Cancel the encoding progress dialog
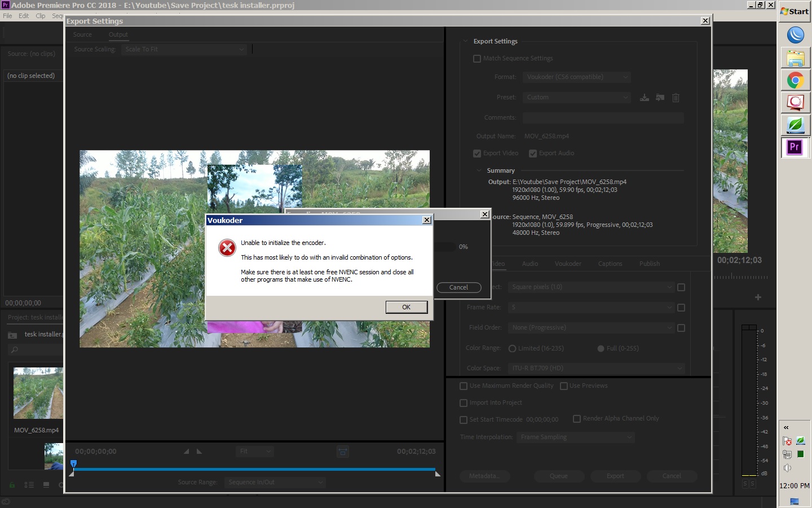Screen dimensions: 812x508 458,288
